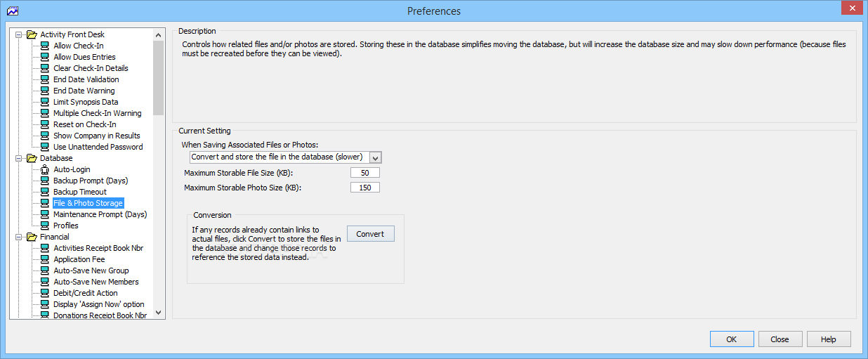
Task: Click the Show Company in Results computer icon
Action: [x=44, y=136]
